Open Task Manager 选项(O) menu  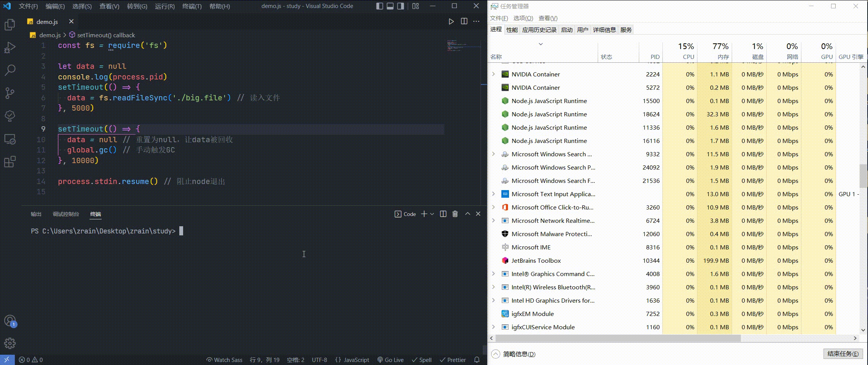tap(523, 18)
